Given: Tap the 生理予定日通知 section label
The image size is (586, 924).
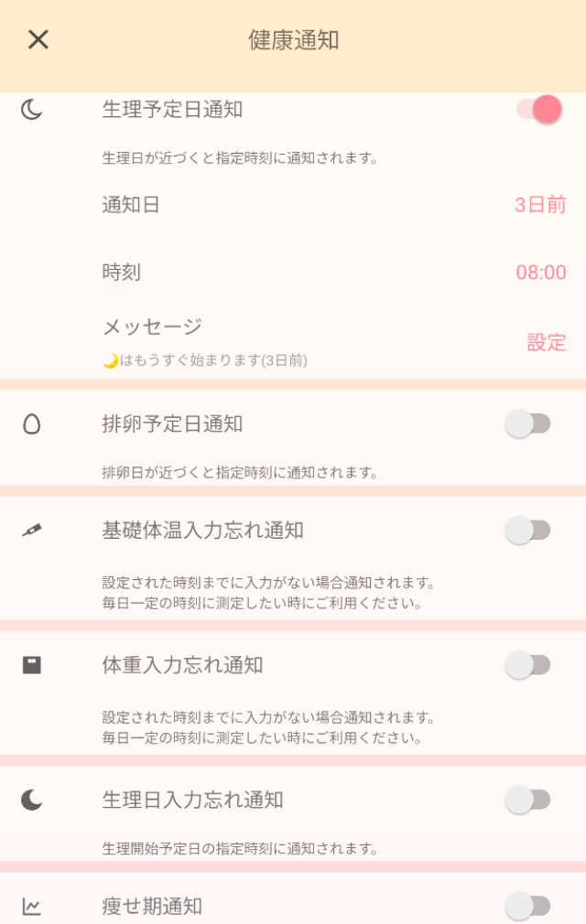Looking at the screenshot, I should click(x=166, y=109).
